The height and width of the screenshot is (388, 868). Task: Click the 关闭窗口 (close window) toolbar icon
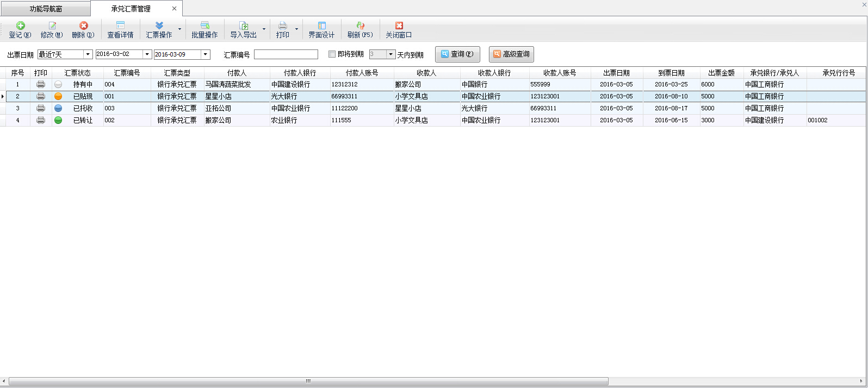tap(399, 26)
